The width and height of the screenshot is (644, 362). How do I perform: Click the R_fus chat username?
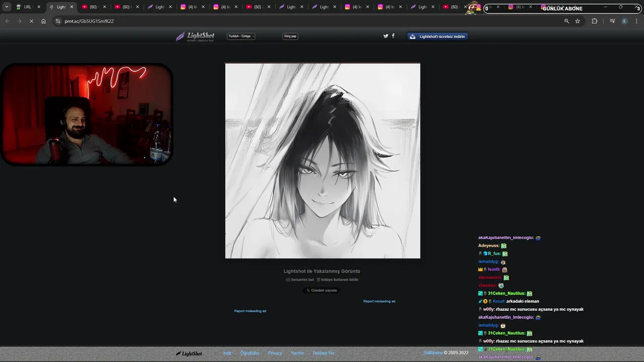494,254
